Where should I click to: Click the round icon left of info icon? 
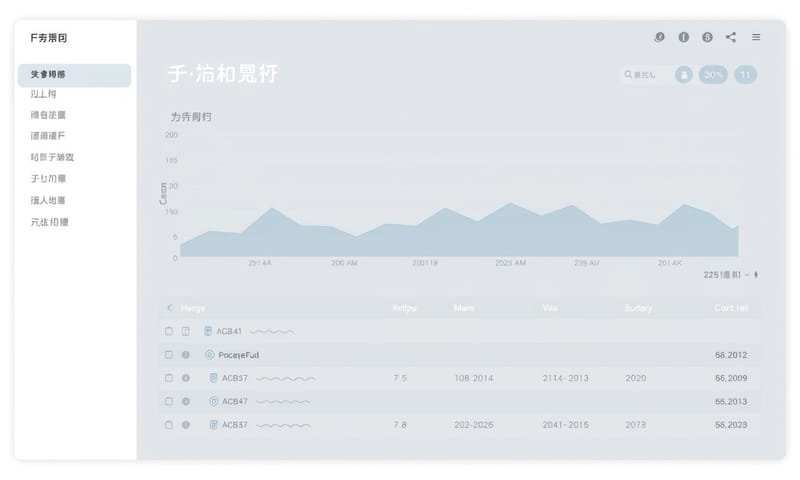tap(659, 37)
